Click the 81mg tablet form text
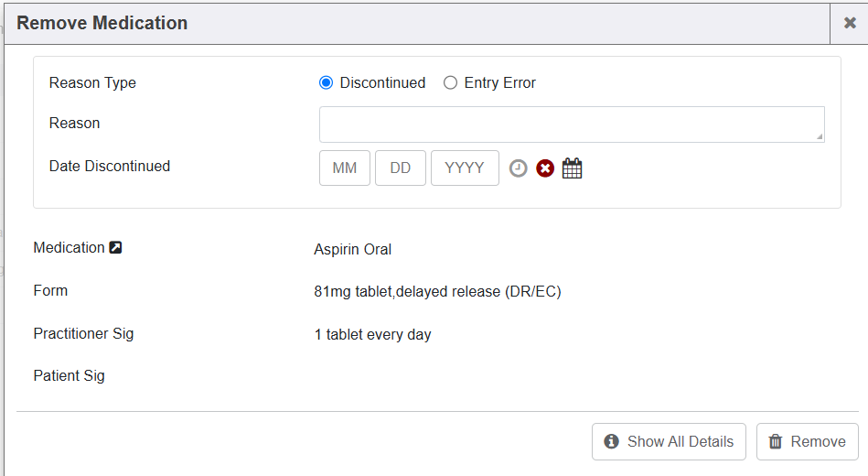The width and height of the screenshot is (868, 476). click(x=437, y=292)
